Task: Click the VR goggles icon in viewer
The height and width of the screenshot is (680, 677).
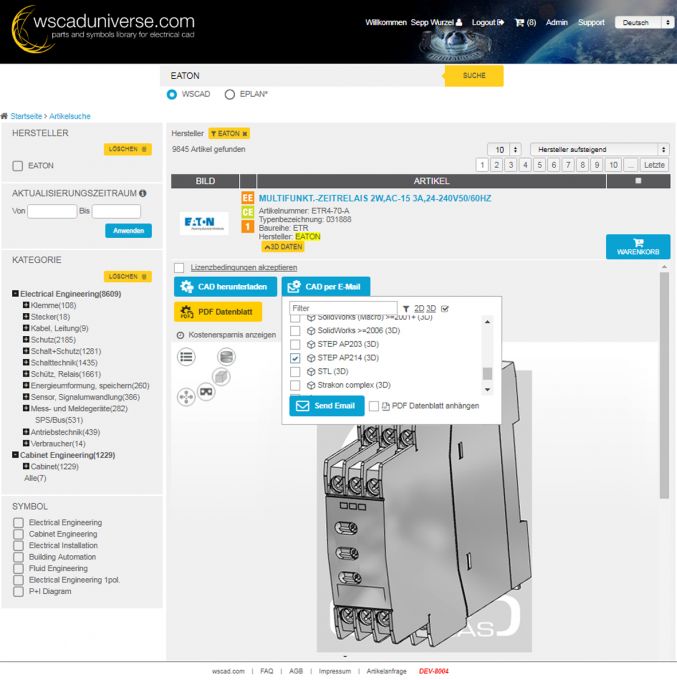Action: (206, 392)
